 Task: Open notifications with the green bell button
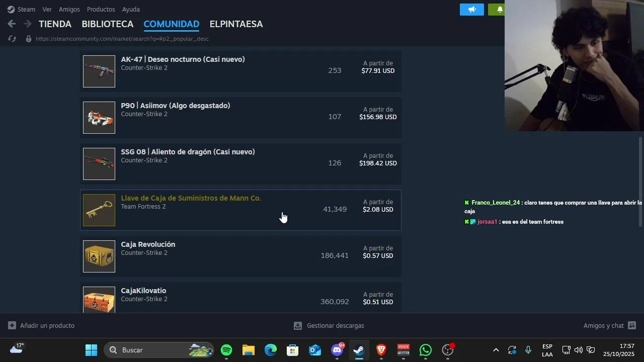[497, 10]
